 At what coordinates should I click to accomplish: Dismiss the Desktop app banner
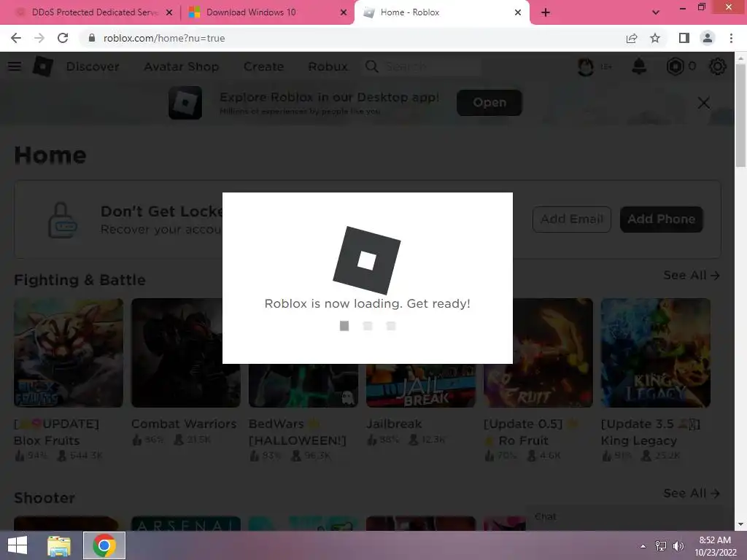point(704,103)
